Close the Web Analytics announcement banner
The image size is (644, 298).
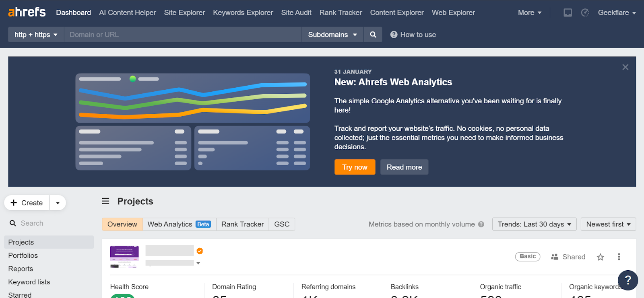(625, 67)
